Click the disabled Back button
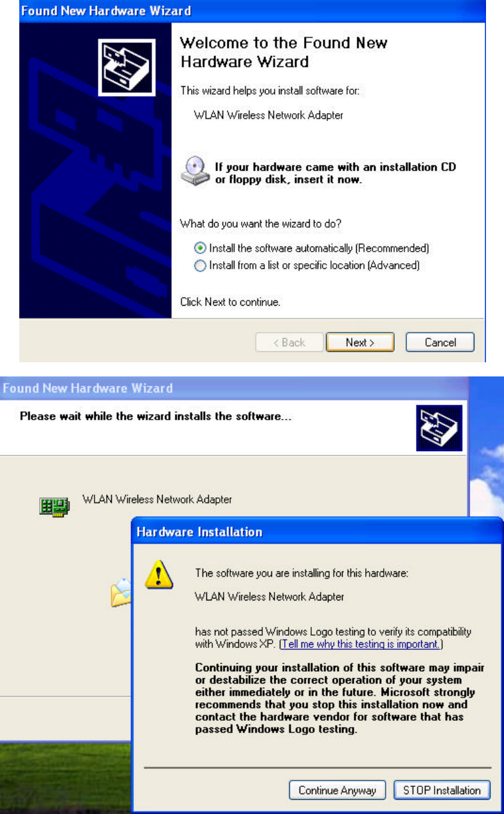 coord(289,342)
